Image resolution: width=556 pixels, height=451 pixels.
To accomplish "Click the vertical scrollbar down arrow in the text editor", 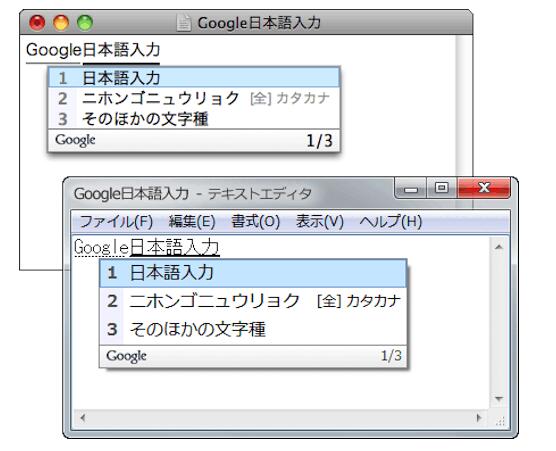I will coord(499,399).
